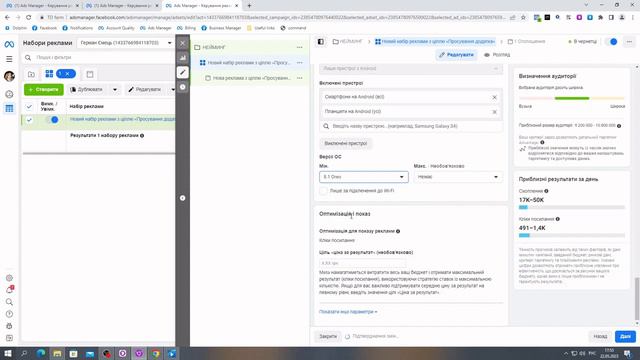The height and width of the screenshot is (360, 640).
Task: Expand the sidebar using the bottom panel icon
Action: click(9, 338)
